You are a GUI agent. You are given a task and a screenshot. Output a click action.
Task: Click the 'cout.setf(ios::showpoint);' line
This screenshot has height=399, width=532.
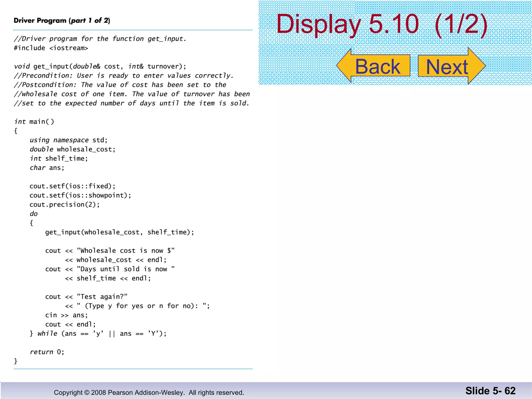point(81,195)
